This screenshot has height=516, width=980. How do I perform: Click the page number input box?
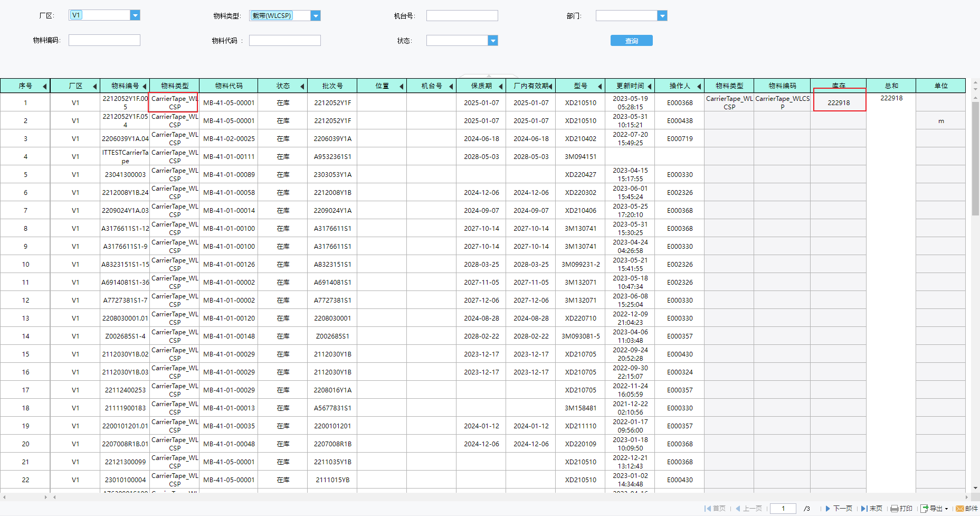pos(783,509)
